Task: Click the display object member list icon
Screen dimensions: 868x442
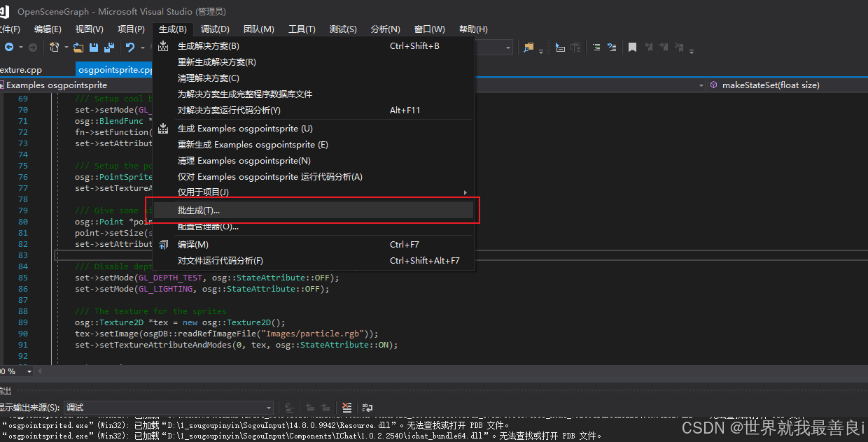Action: point(561,48)
